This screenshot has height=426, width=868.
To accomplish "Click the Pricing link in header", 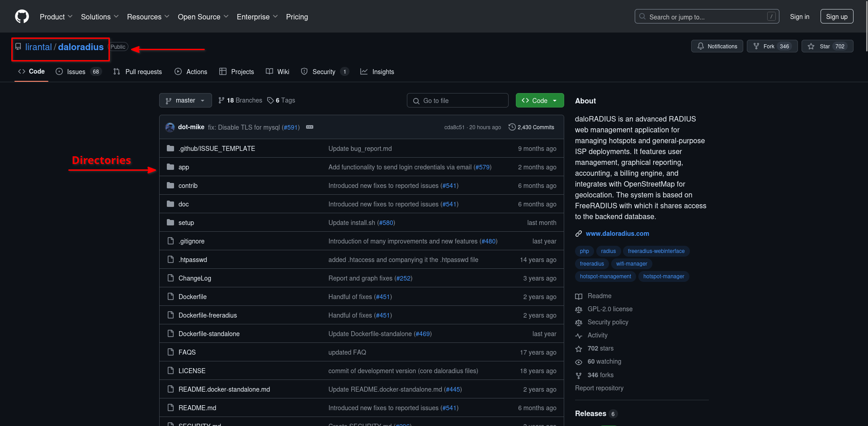I will (x=297, y=17).
